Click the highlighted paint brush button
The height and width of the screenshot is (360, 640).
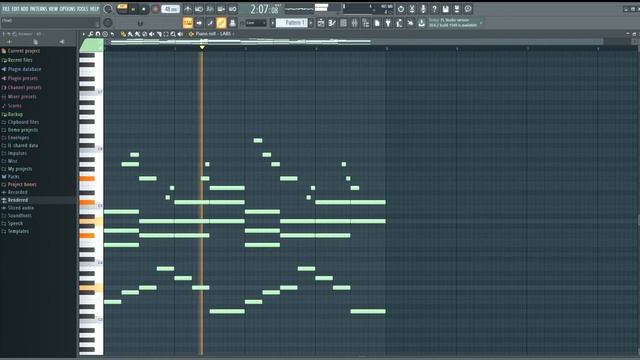[221, 23]
